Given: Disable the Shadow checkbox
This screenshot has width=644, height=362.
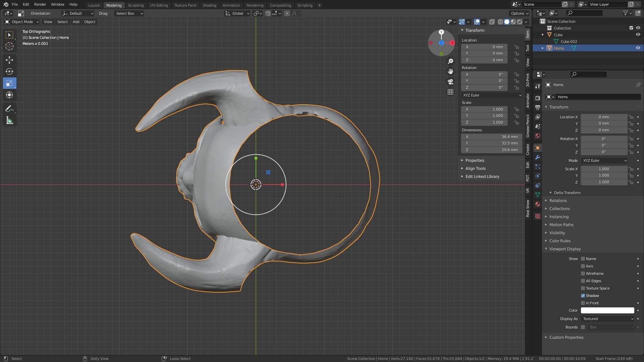Looking at the screenshot, I should click(583, 296).
